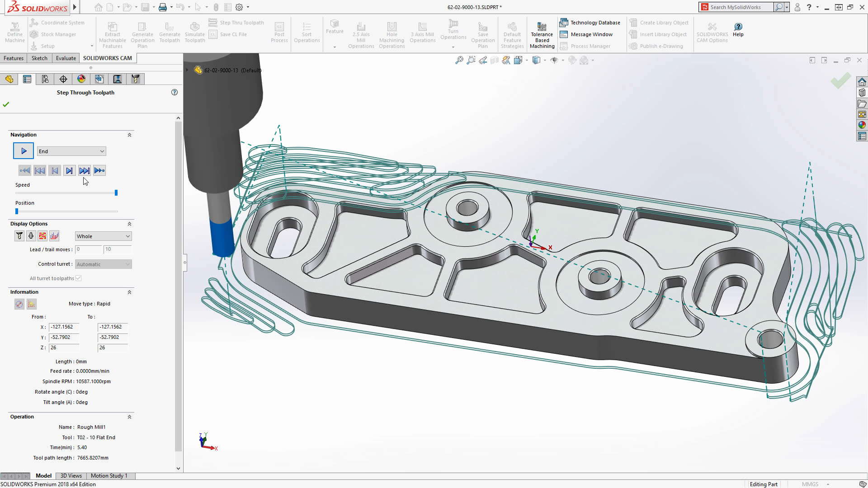Enable Lead/trail moves display option
The width and height of the screenshot is (868, 488).
pyautogui.click(x=54, y=236)
